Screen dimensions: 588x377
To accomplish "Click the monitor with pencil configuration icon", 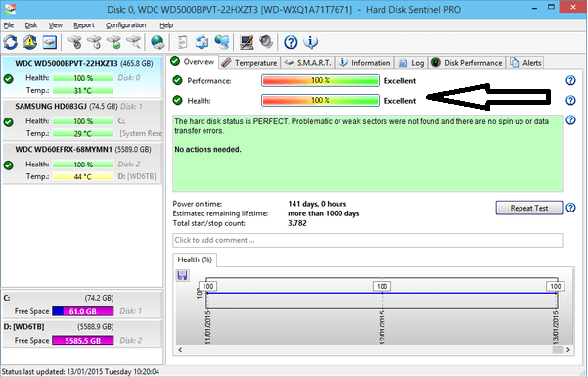I will coord(247,42).
